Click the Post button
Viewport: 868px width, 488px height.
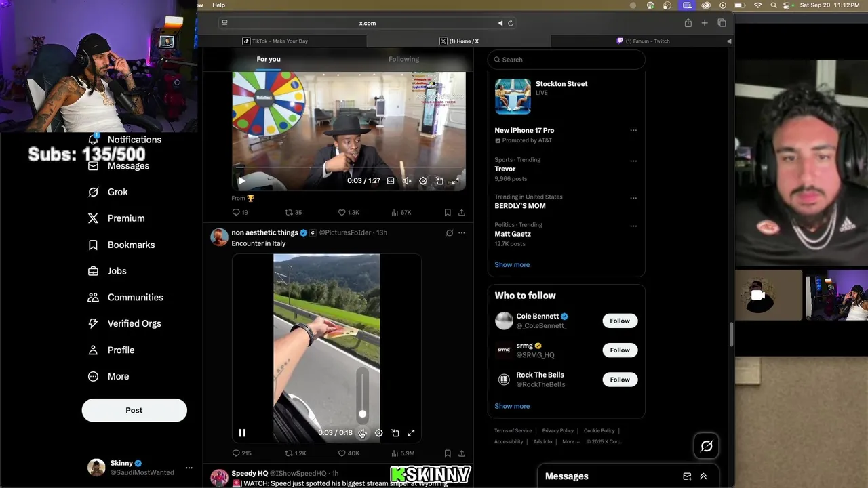click(x=134, y=410)
